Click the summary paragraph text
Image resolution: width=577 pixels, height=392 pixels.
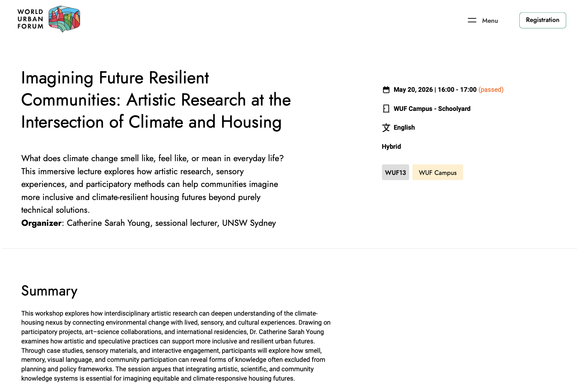point(176,346)
